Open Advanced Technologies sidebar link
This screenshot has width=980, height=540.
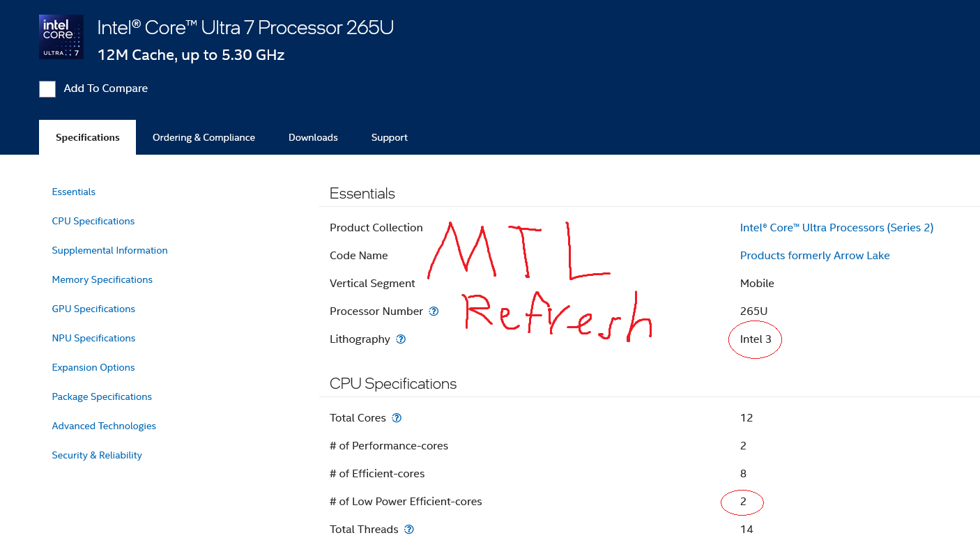coord(104,426)
